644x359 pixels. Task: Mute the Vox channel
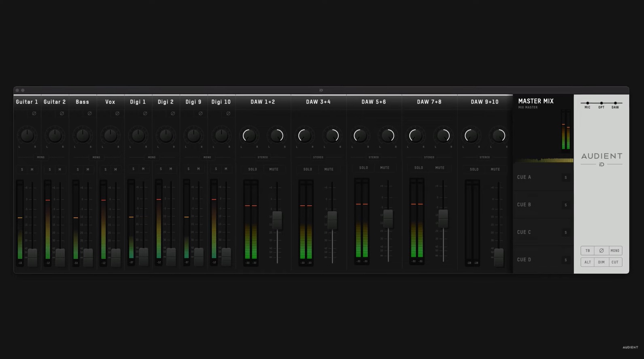tap(115, 170)
